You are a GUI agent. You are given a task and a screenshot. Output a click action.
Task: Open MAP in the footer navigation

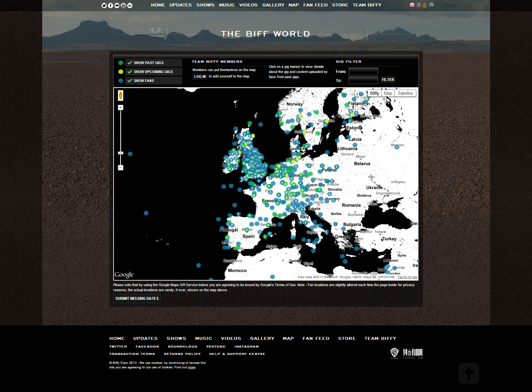coord(288,338)
